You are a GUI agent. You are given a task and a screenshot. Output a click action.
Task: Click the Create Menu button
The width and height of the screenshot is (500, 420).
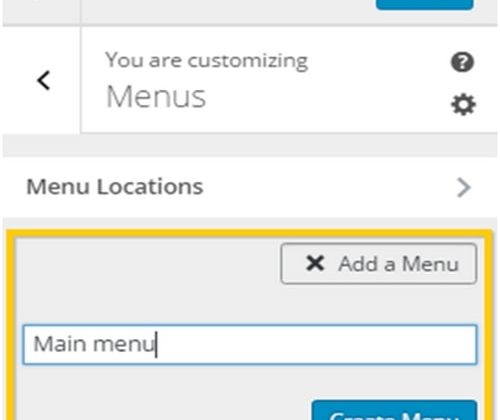[x=394, y=410]
